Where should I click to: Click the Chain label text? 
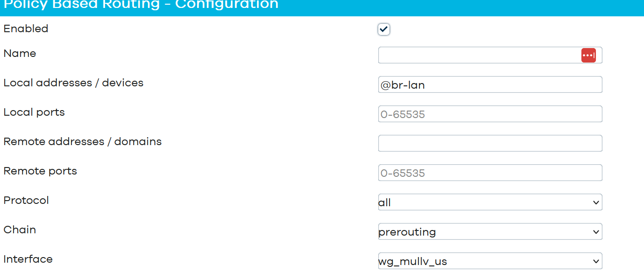pos(20,230)
